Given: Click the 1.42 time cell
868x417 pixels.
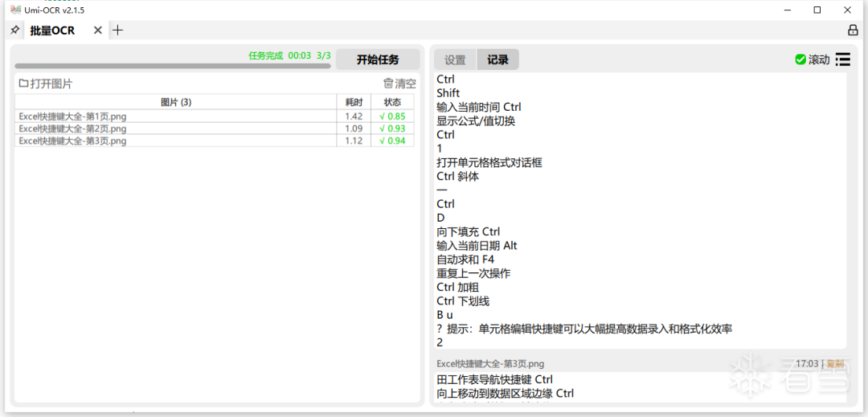Looking at the screenshot, I should (x=354, y=117).
